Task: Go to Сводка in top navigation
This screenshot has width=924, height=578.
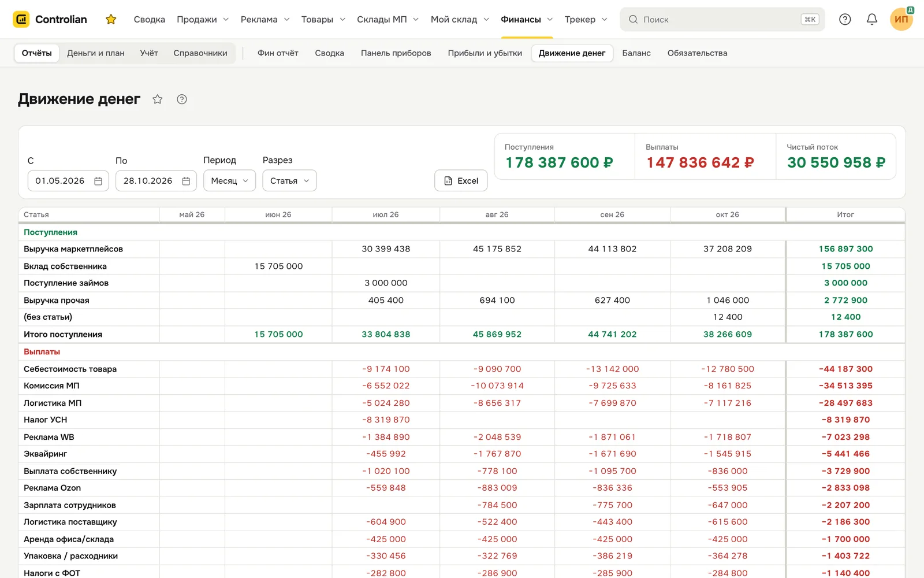Action: tap(150, 19)
